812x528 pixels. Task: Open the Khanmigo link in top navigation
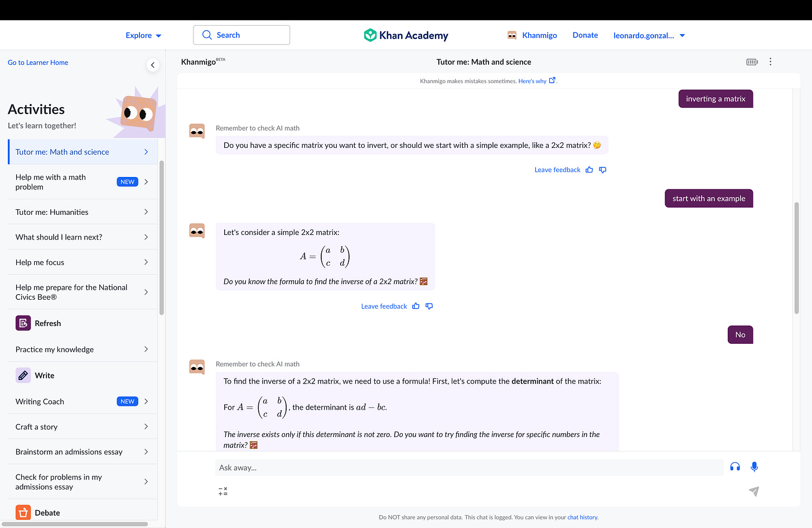pyautogui.click(x=539, y=35)
